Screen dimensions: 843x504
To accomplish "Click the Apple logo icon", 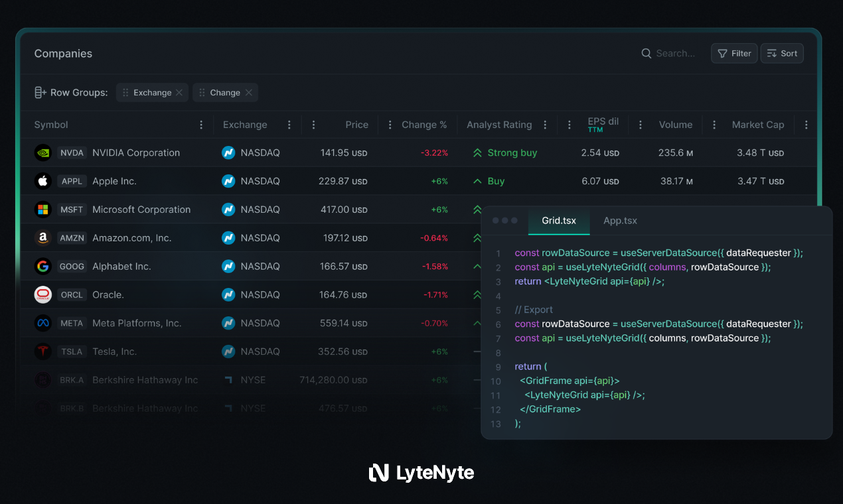I will click(42, 181).
